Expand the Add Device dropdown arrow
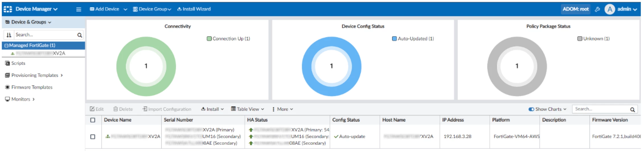644x151 pixels. tap(125, 9)
